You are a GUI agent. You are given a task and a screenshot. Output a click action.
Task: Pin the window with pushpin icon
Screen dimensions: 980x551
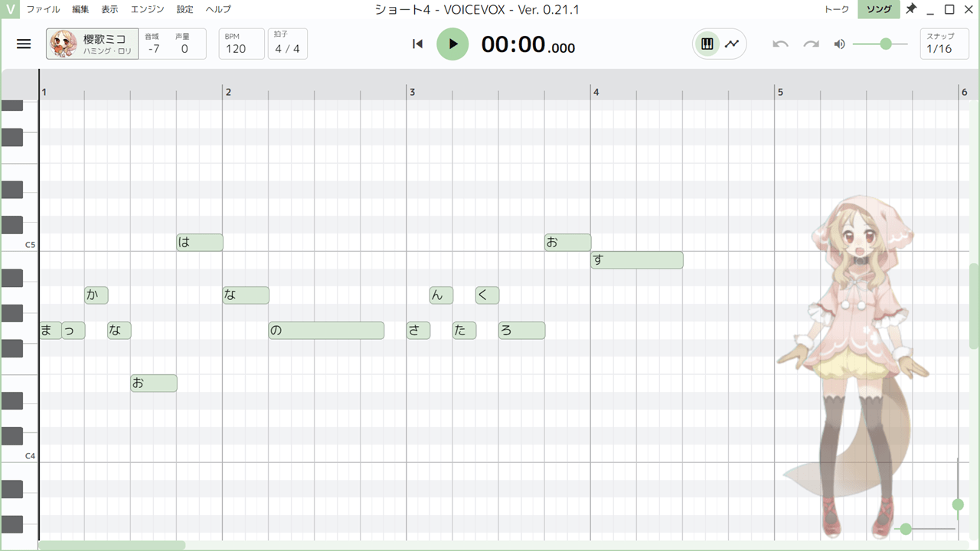[x=911, y=9]
